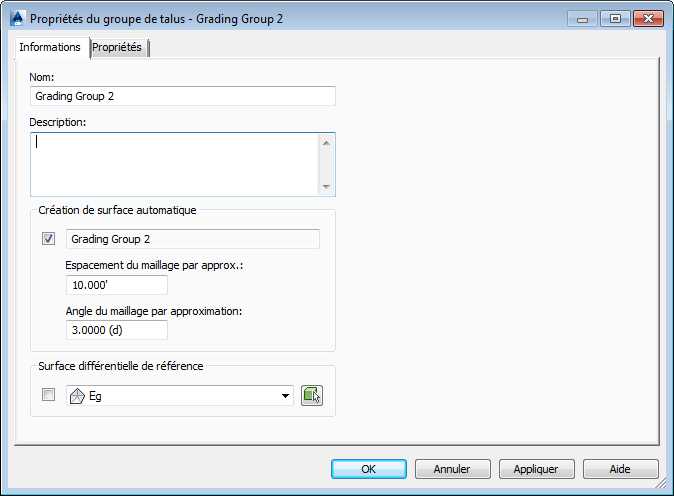The image size is (674, 496).
Task: Click the Annuler button
Action: [x=452, y=468]
